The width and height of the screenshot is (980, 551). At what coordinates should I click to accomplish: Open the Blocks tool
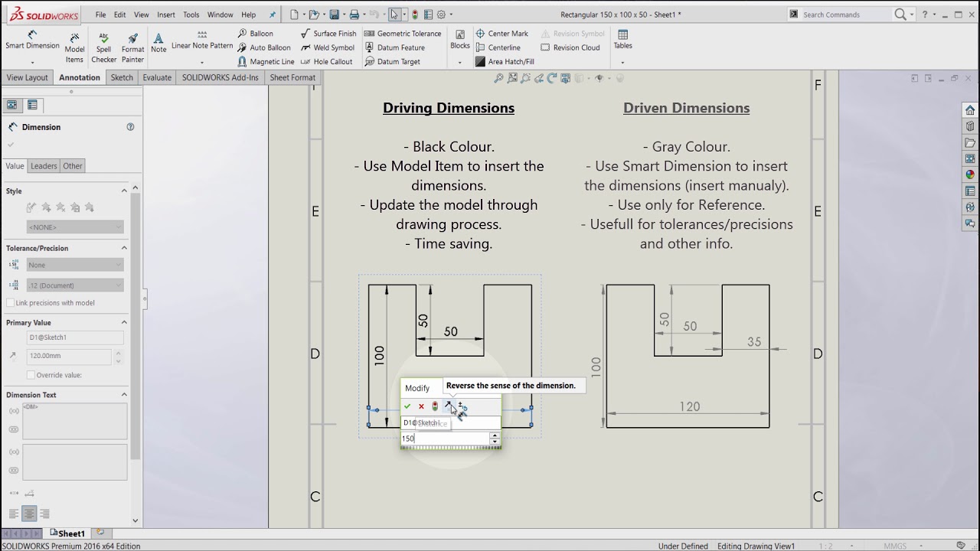pos(460,40)
